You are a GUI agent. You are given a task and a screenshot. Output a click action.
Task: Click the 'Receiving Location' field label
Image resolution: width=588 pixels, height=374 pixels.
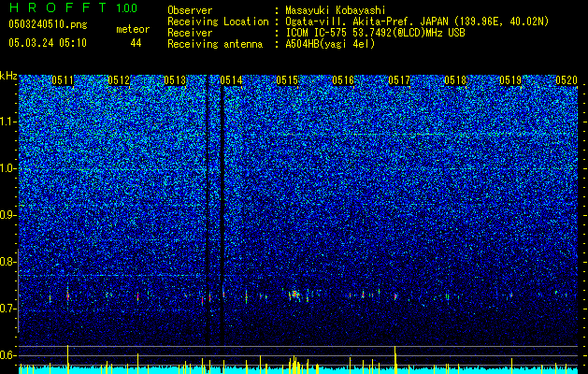point(218,22)
